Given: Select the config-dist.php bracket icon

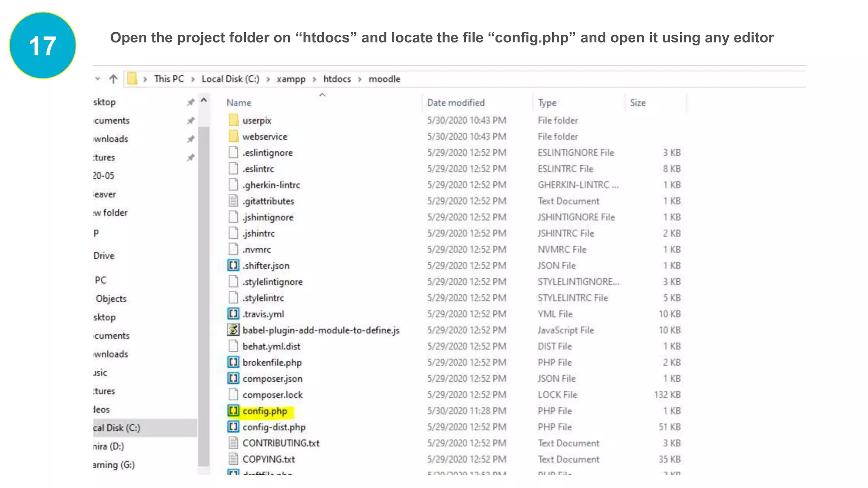Looking at the screenshot, I should [233, 427].
